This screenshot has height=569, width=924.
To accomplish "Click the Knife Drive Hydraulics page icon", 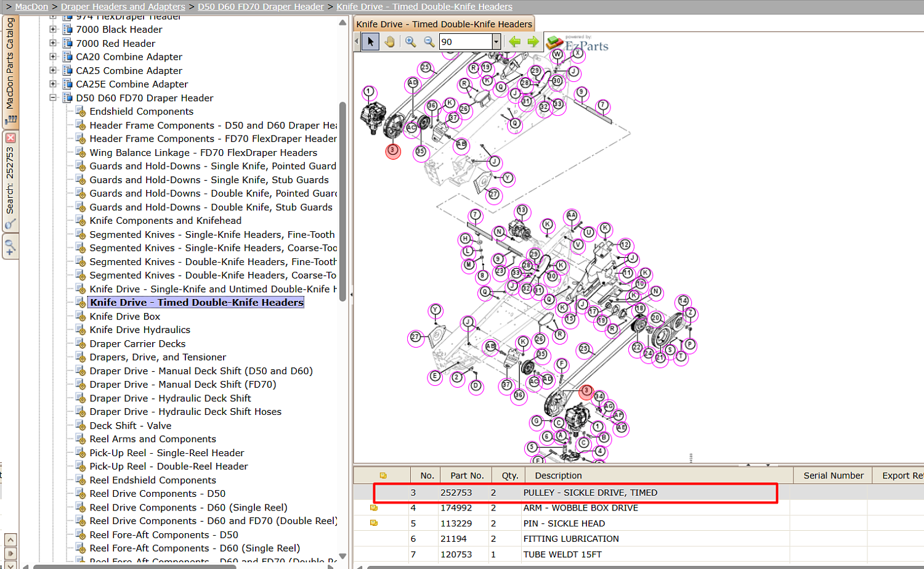I will pos(80,330).
